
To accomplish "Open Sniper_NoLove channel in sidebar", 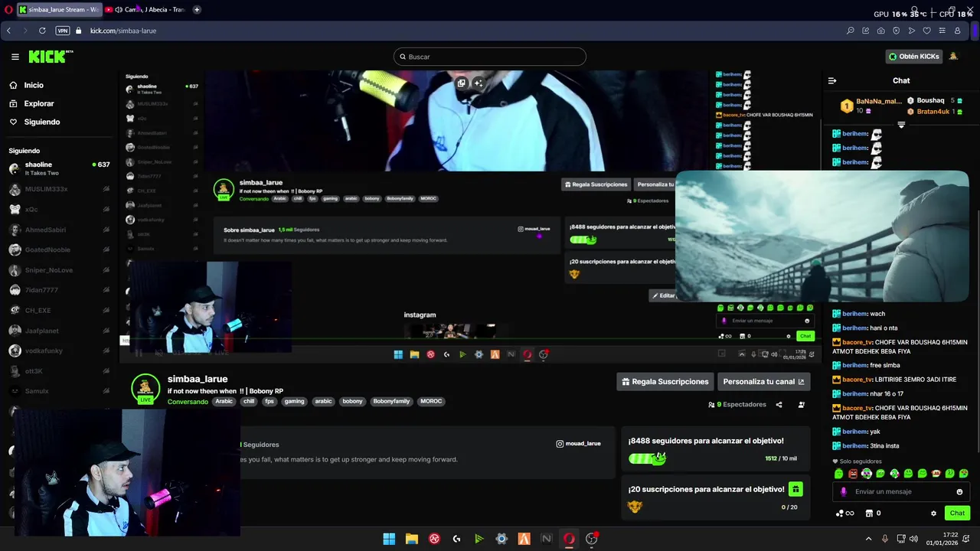I will [59, 270].
